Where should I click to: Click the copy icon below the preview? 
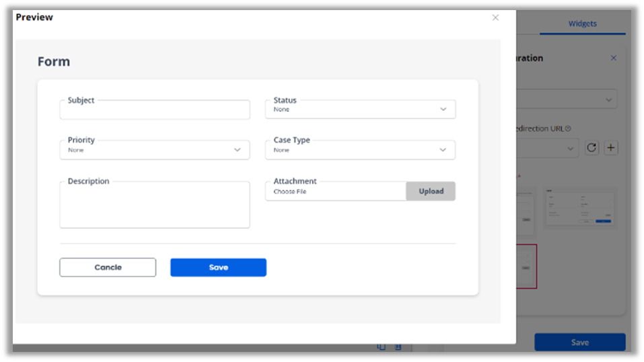[x=382, y=347]
